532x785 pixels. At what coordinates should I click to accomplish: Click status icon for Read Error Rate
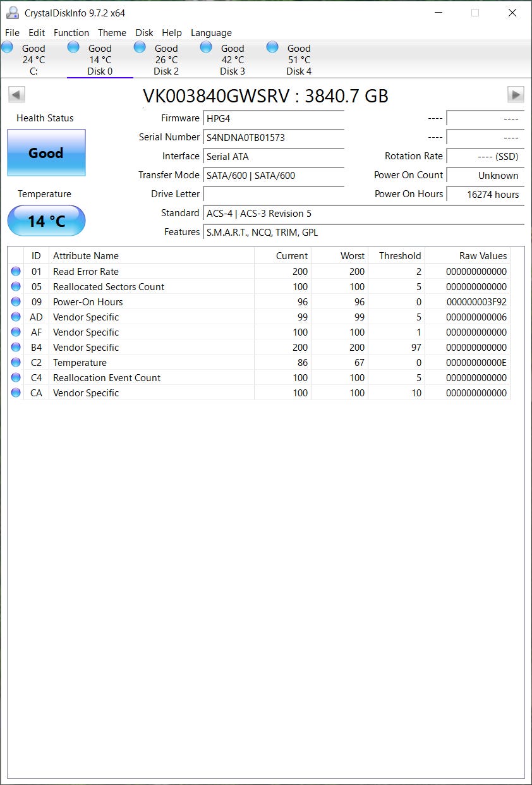point(16,272)
